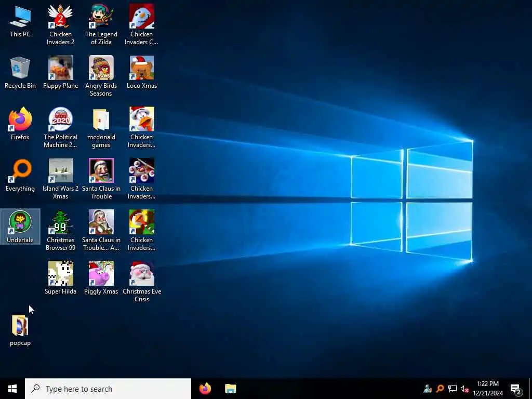Select Christmas Eve Crisis Santa icon
The image size is (532, 399).
[x=141, y=282]
